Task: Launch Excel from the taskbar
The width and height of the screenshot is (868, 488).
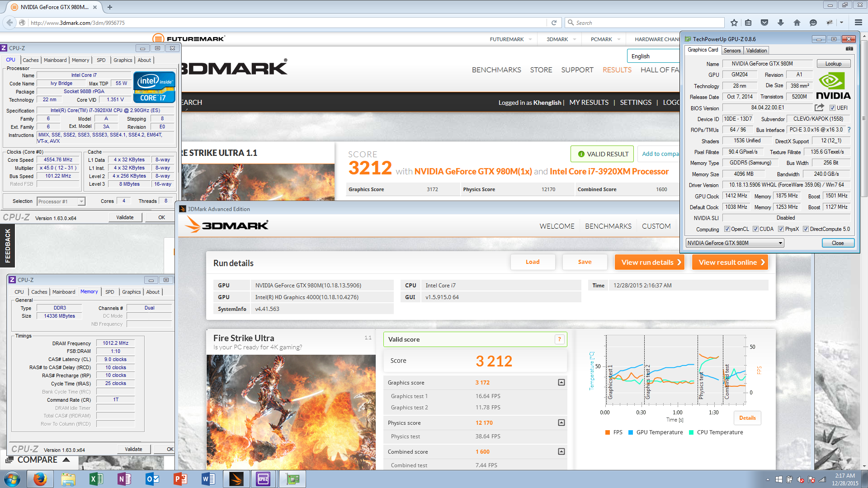Action: coord(96,479)
